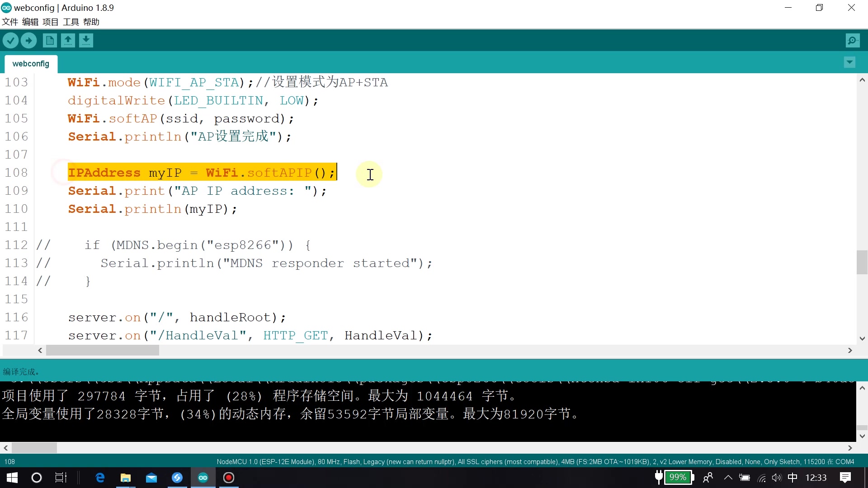This screenshot has height=488, width=868.
Task: Open the 编辑 menu
Action: [x=30, y=22]
